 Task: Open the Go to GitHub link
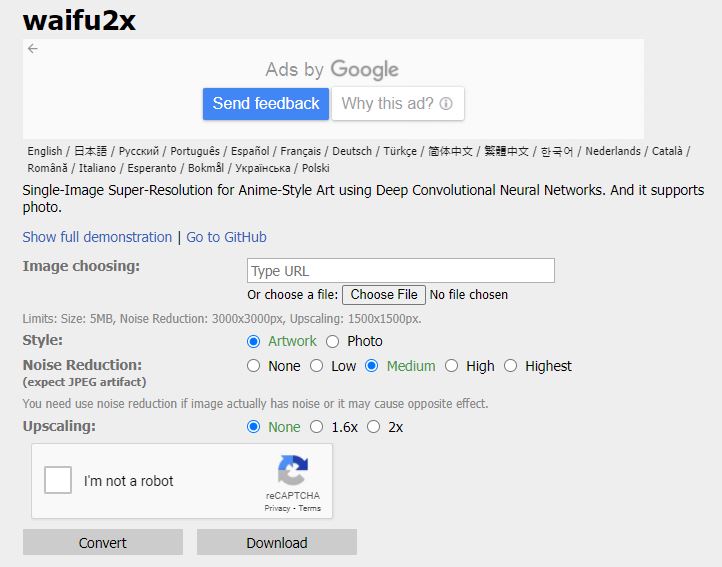pyautogui.click(x=226, y=237)
